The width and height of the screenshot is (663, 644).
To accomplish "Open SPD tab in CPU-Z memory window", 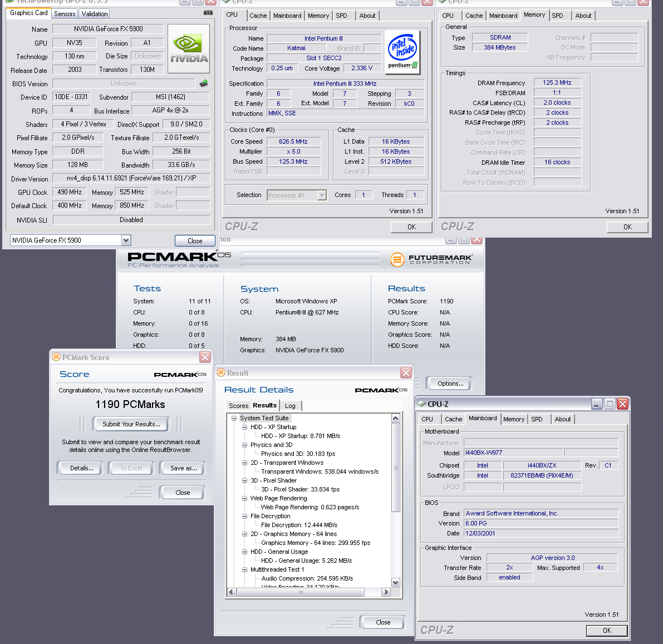I will point(557,16).
